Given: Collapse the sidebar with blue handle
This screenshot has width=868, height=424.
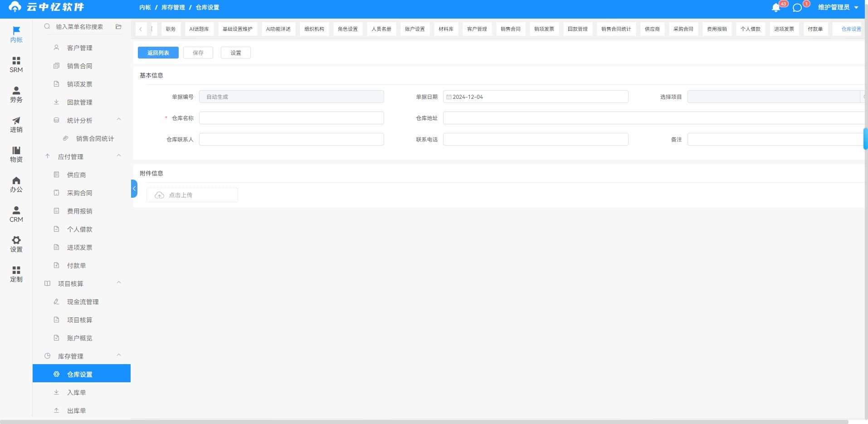Looking at the screenshot, I should (134, 189).
